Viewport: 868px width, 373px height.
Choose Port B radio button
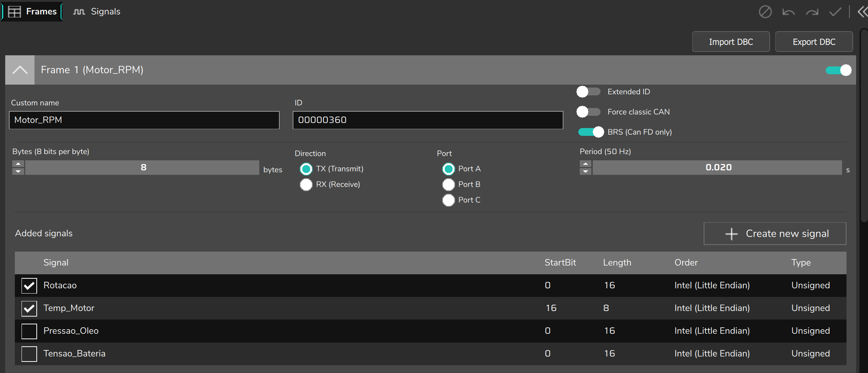(448, 184)
